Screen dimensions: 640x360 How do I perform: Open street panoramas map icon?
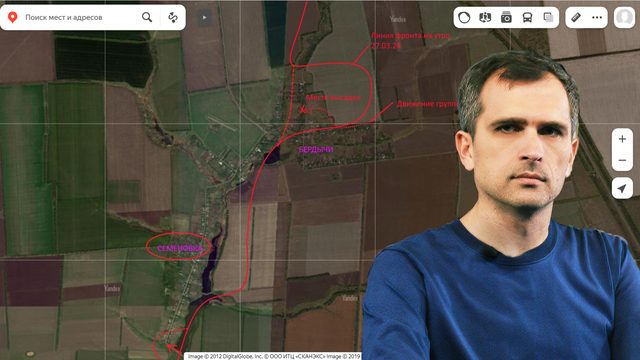[x=485, y=18]
